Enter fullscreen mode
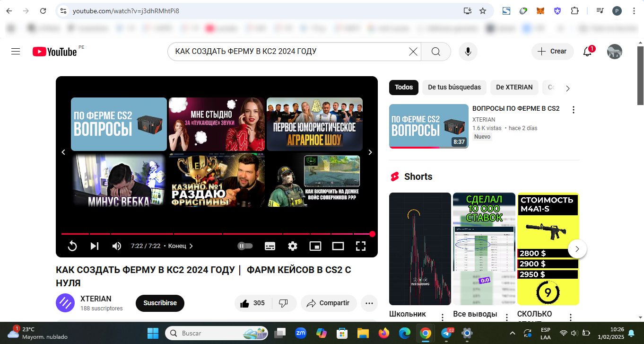Viewport: 644px width, 344px height. coord(361,246)
